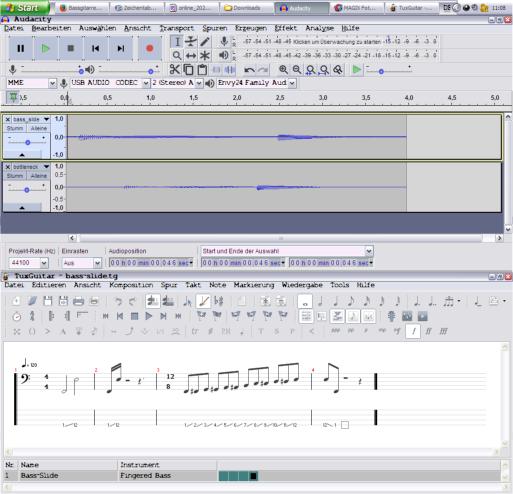The image size is (513, 494).
Task: Zoom in on the Audacity waveform
Action: (x=283, y=70)
